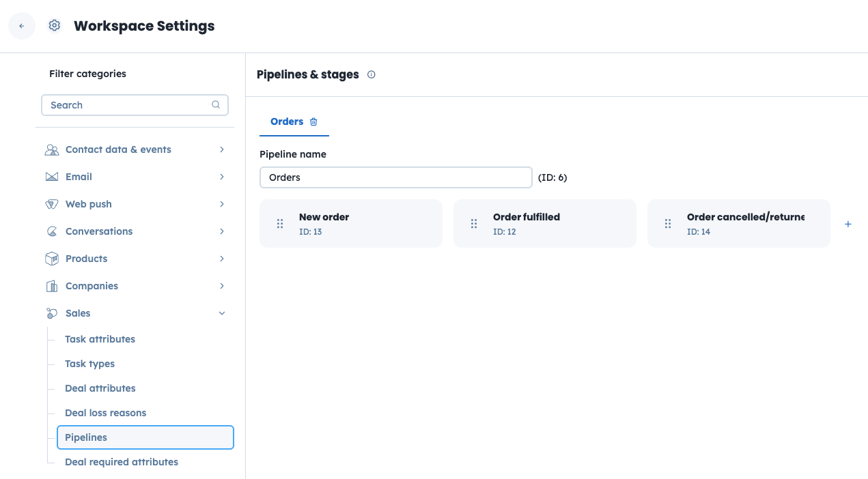The width and height of the screenshot is (868, 479).
Task: Click the Companies building icon
Action: click(51, 285)
